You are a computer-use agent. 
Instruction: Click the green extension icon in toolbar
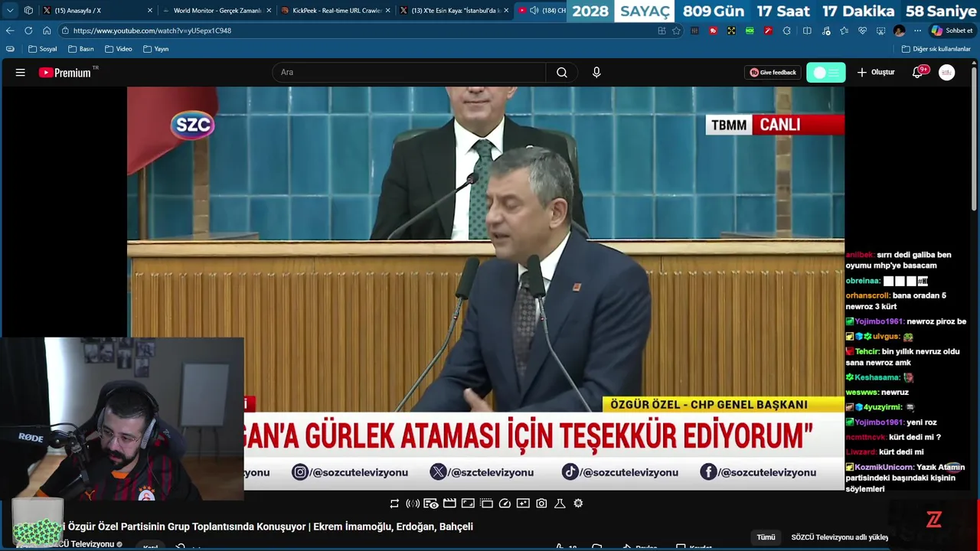click(x=750, y=31)
